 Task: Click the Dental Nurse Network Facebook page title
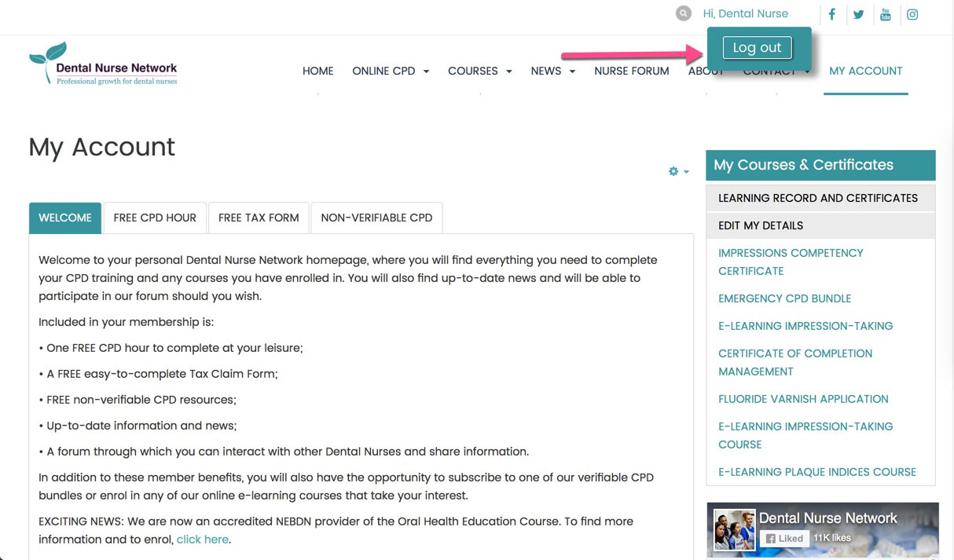click(827, 518)
